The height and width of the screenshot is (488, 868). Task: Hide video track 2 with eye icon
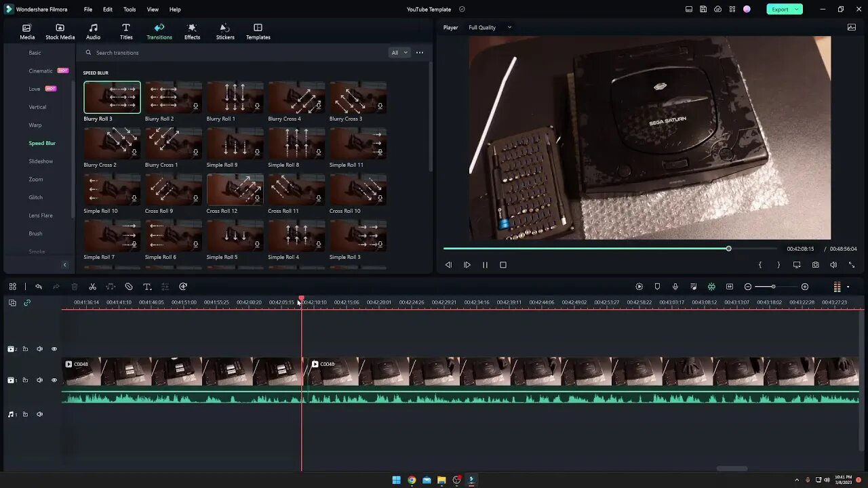click(54, 349)
